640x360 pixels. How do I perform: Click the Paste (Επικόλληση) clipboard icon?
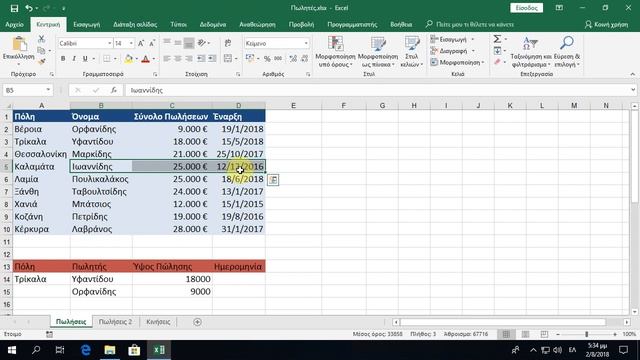(x=19, y=44)
